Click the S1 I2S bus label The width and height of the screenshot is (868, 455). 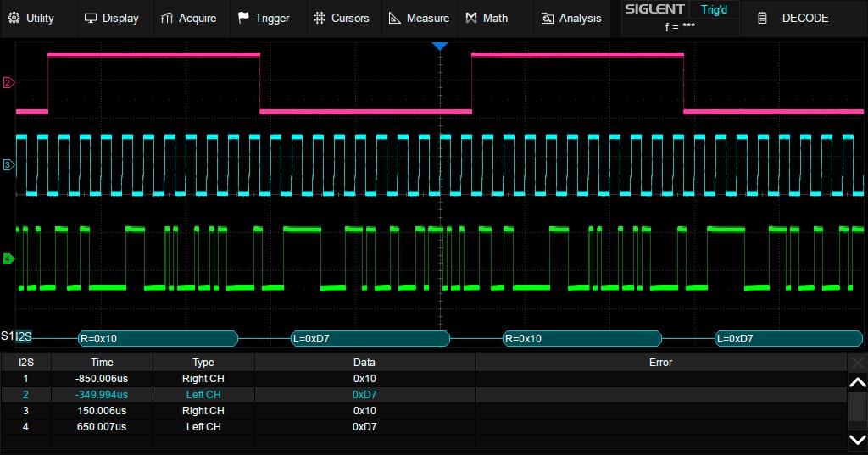(17, 338)
